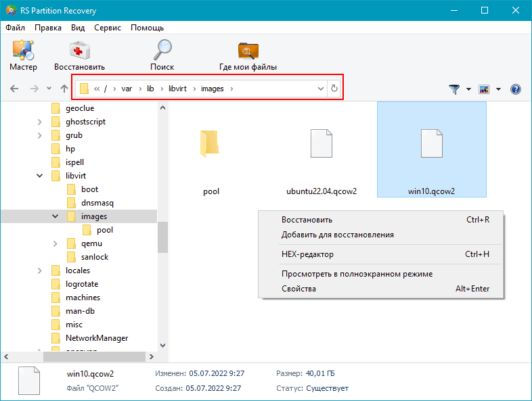
Task: Select pool subfolder in the tree
Action: [98, 230]
